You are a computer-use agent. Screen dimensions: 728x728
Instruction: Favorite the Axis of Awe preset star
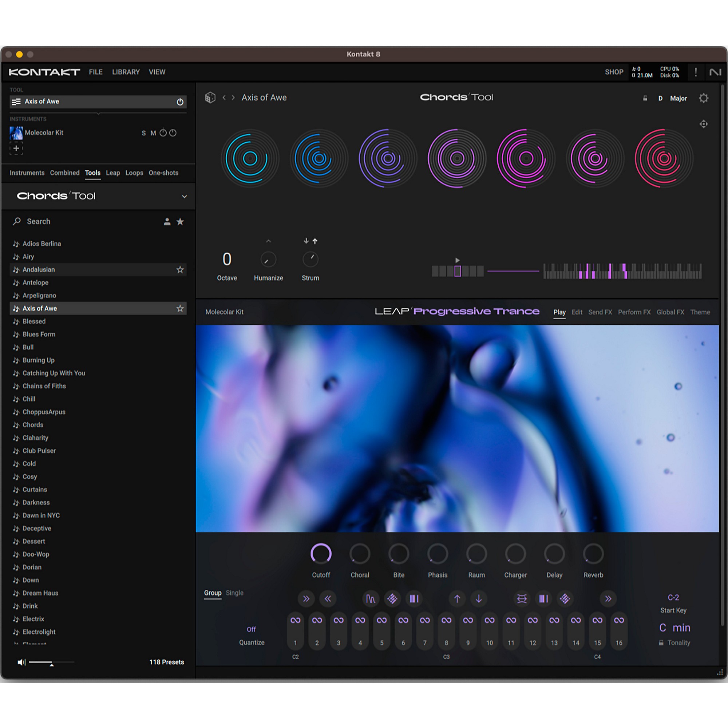coord(180,308)
